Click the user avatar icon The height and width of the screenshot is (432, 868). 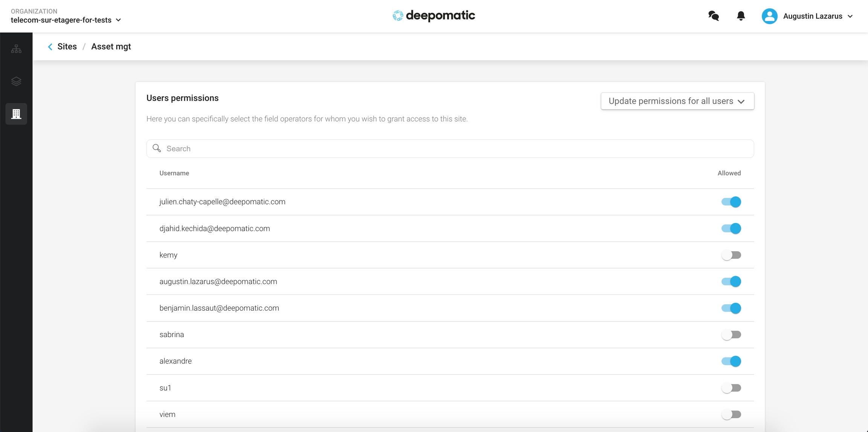(769, 16)
